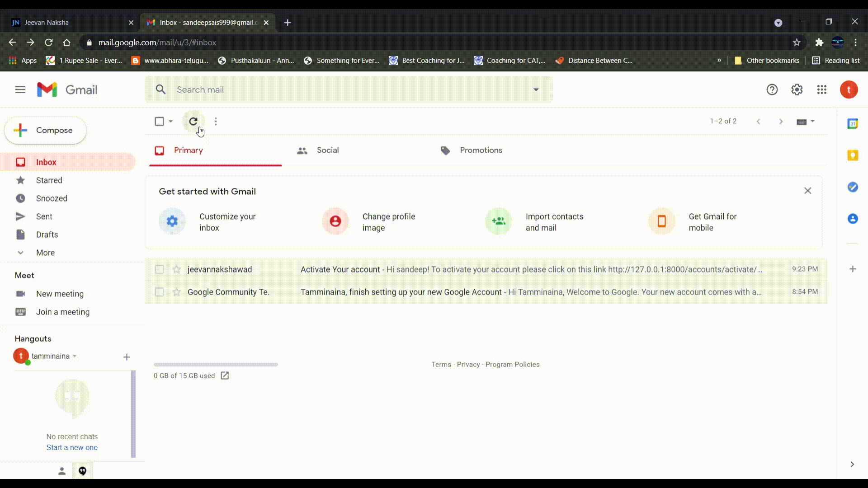
Task: Open the Gmail settings gear
Action: pos(797,89)
